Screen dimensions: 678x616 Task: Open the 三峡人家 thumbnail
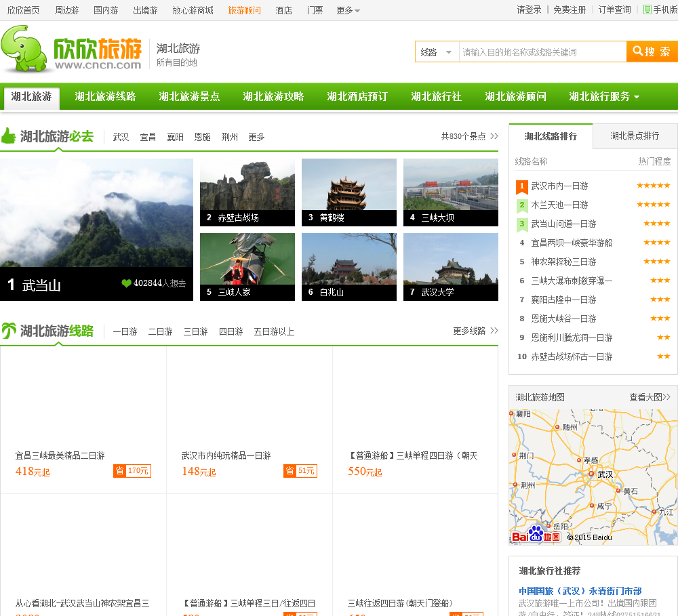tap(247, 267)
